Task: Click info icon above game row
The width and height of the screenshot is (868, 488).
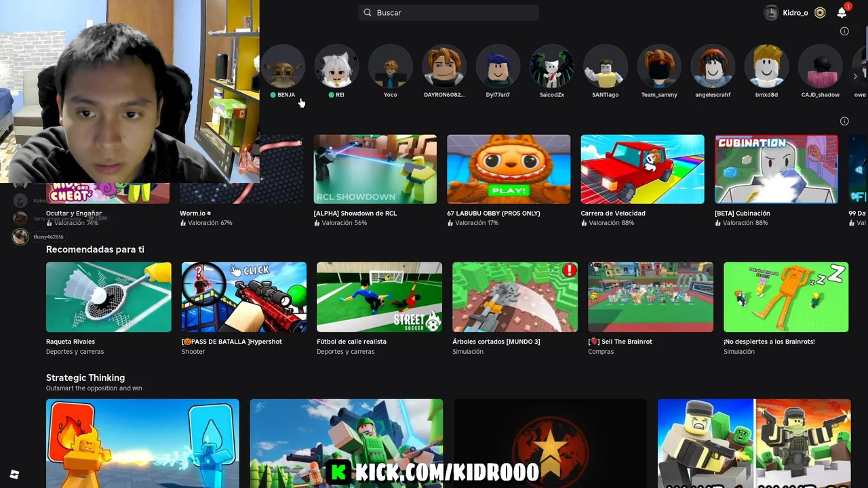Action: [x=844, y=121]
